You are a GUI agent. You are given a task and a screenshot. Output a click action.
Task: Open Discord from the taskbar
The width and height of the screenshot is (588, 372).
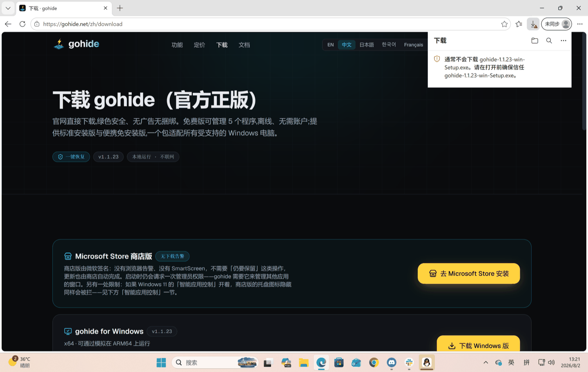click(x=392, y=363)
